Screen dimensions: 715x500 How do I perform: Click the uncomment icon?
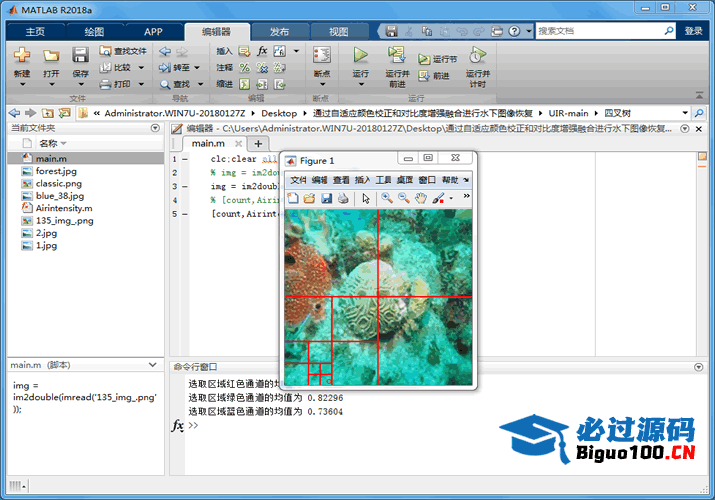[x=262, y=67]
